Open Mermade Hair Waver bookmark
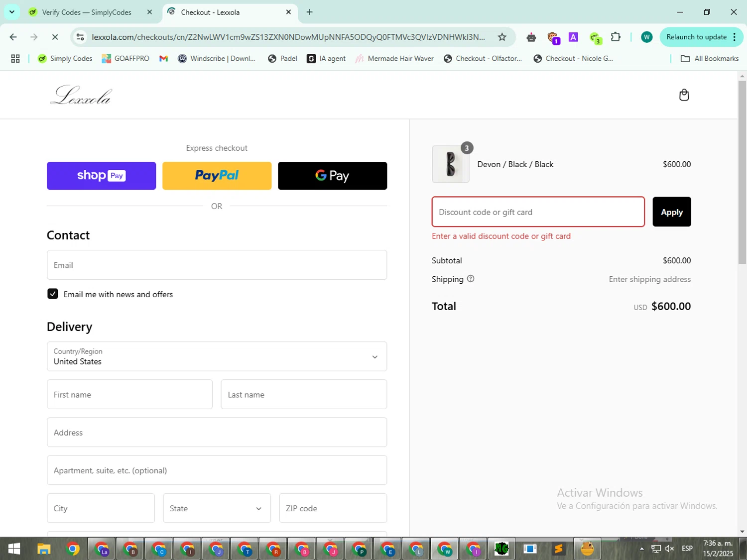Image resolution: width=747 pixels, height=560 pixels. click(x=394, y=59)
